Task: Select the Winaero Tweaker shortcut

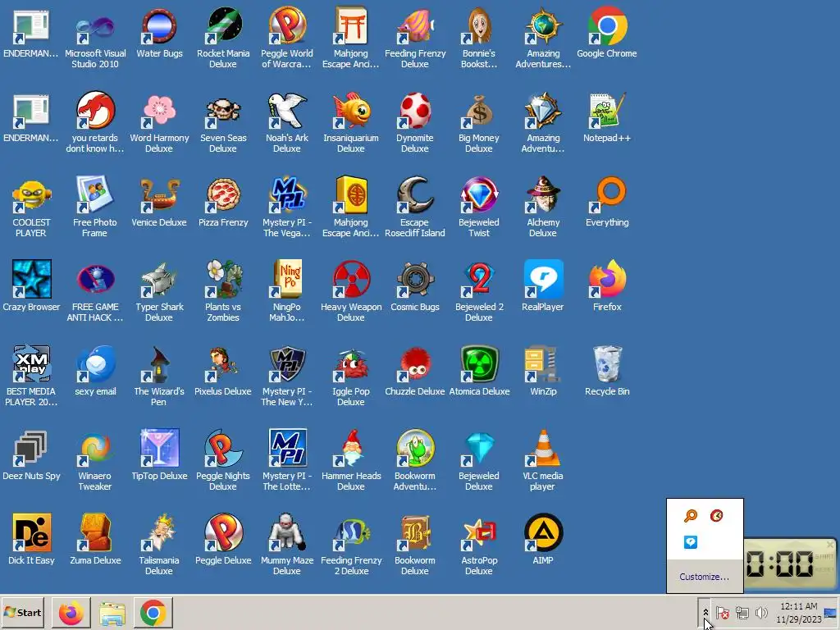Action: 95,462
